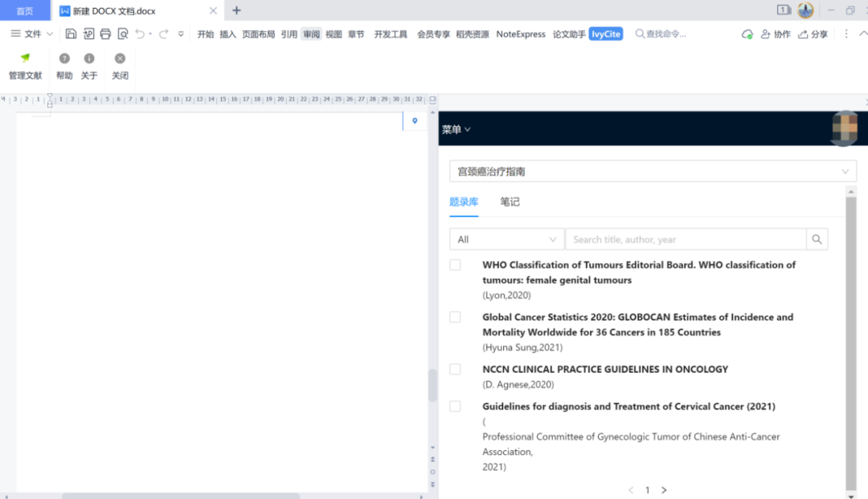The height and width of the screenshot is (499, 868).
Task: Open the 稻壳资源 ribbon tab
Action: [x=473, y=35]
